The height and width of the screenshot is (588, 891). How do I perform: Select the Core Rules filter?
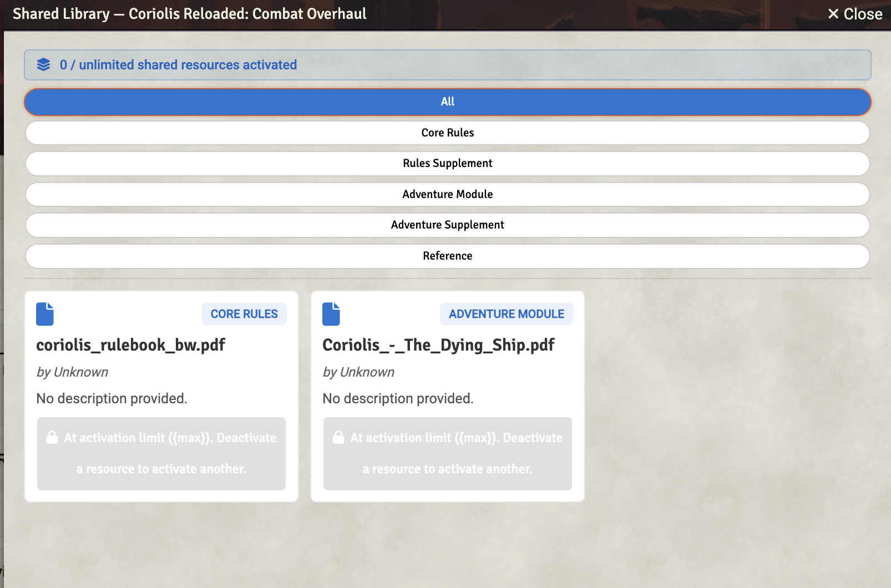click(447, 133)
